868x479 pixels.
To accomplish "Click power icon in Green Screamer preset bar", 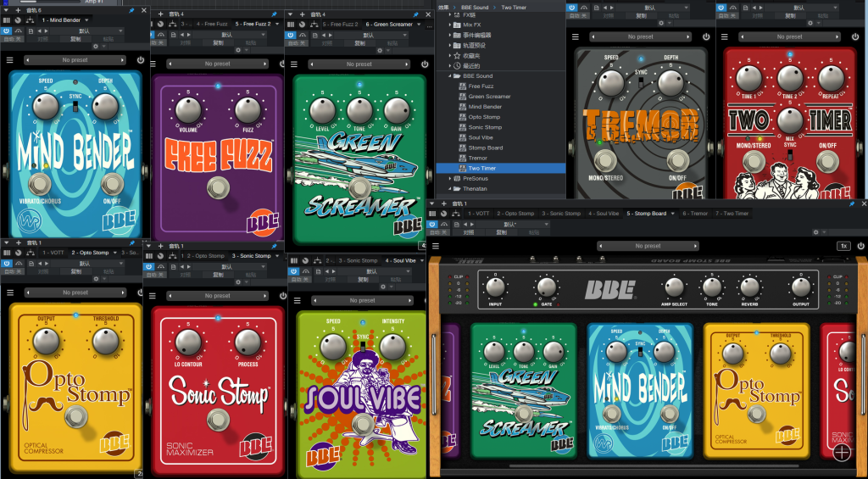I will [x=425, y=64].
